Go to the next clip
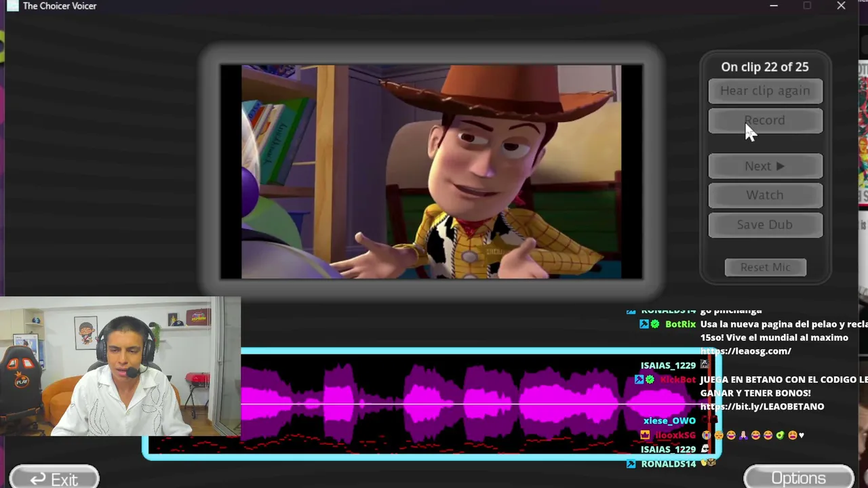Viewport: 868px width, 488px height. click(x=765, y=166)
